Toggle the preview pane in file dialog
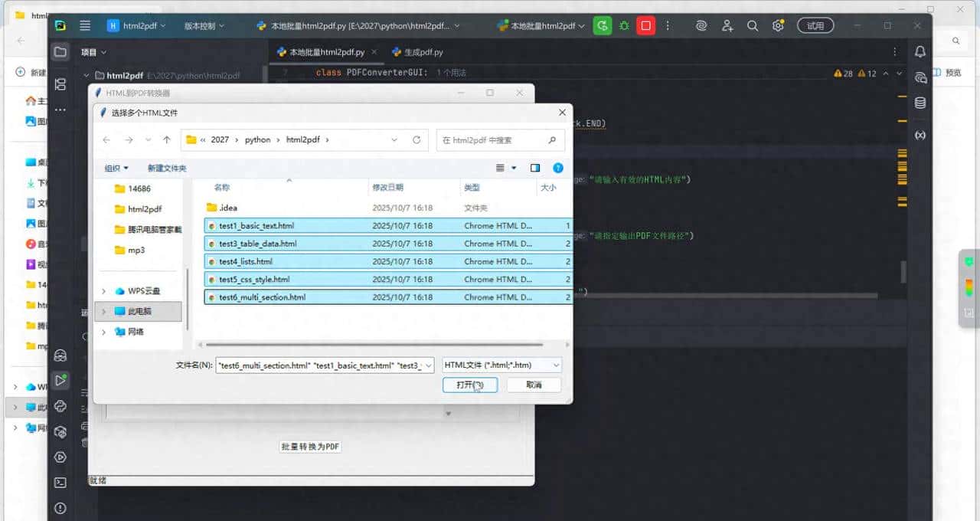 pos(535,168)
